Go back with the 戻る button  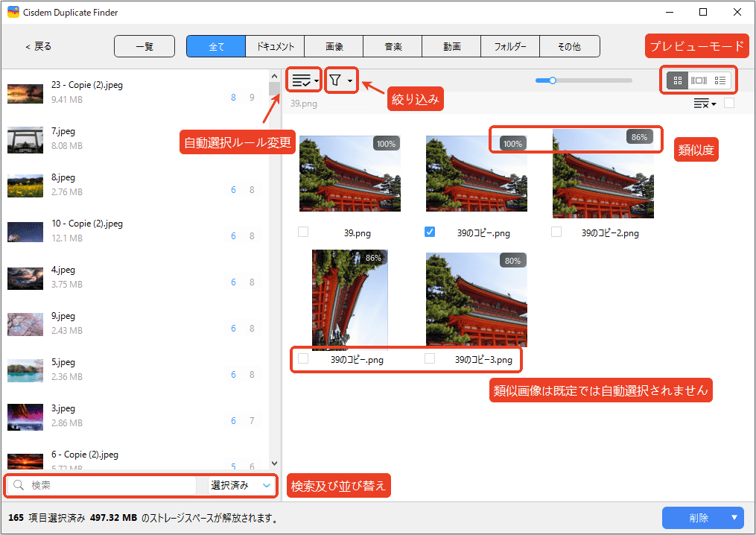tap(39, 46)
